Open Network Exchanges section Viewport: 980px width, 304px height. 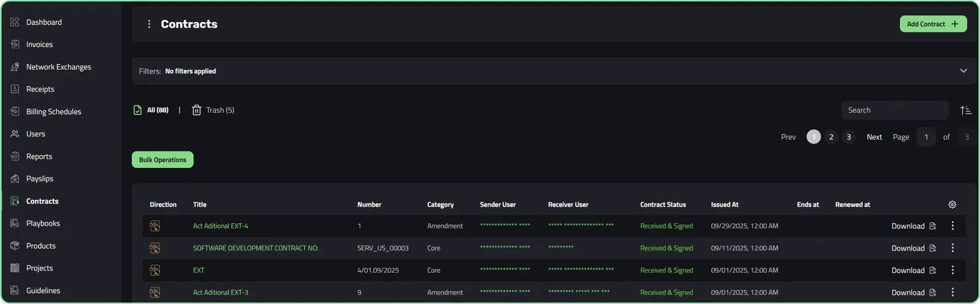coord(59,67)
